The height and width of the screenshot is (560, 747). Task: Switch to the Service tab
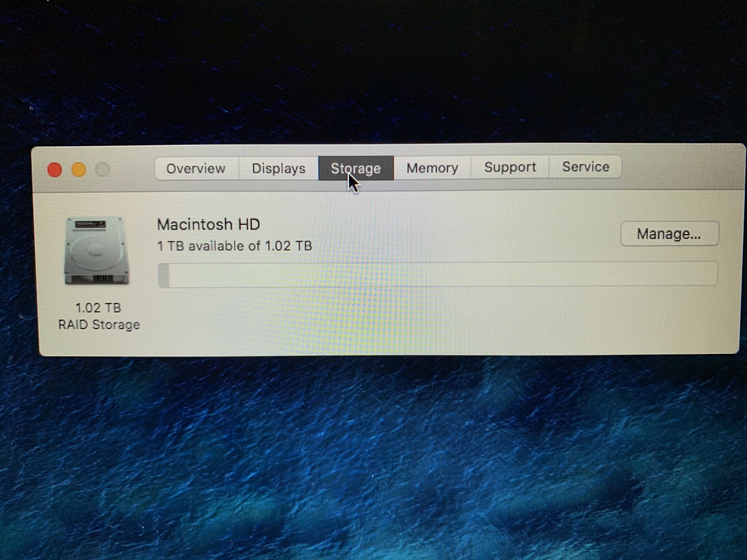pyautogui.click(x=586, y=167)
